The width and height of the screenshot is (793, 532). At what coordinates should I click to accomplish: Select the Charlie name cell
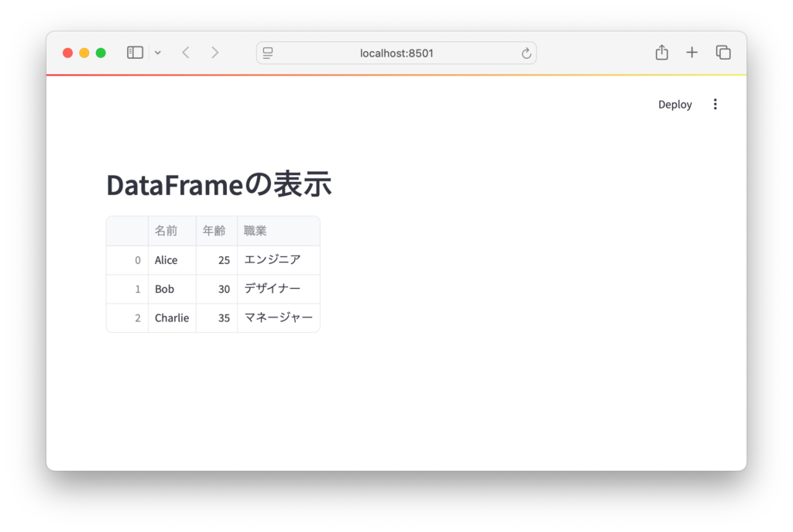(x=171, y=318)
